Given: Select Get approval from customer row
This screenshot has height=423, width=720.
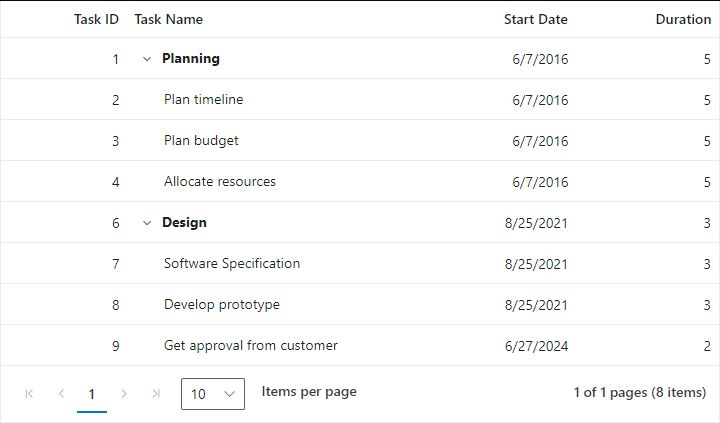Looking at the screenshot, I should point(251,346).
